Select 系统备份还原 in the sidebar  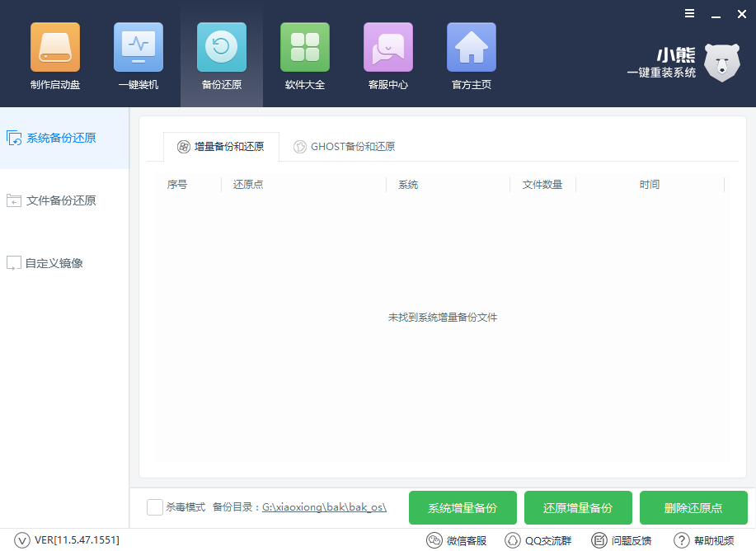(61, 138)
